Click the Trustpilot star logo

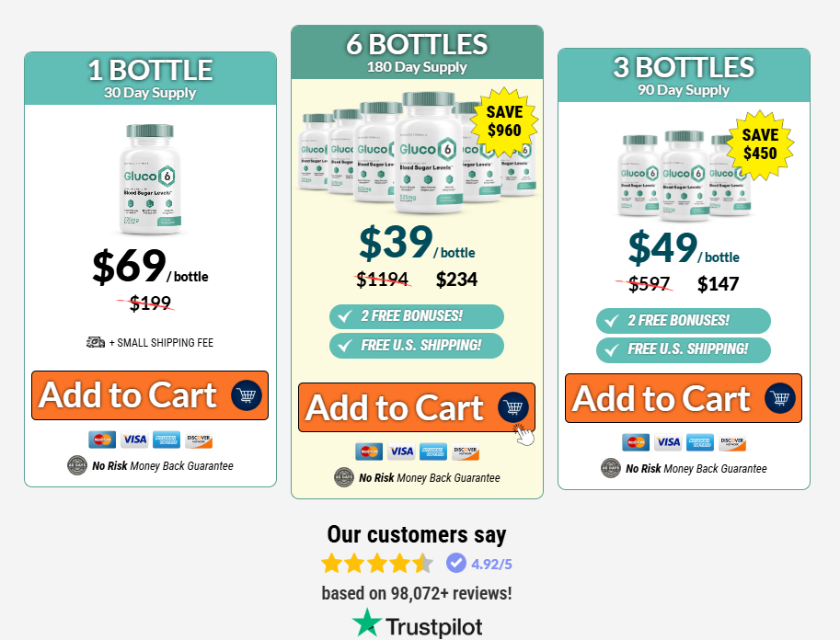[x=367, y=623]
